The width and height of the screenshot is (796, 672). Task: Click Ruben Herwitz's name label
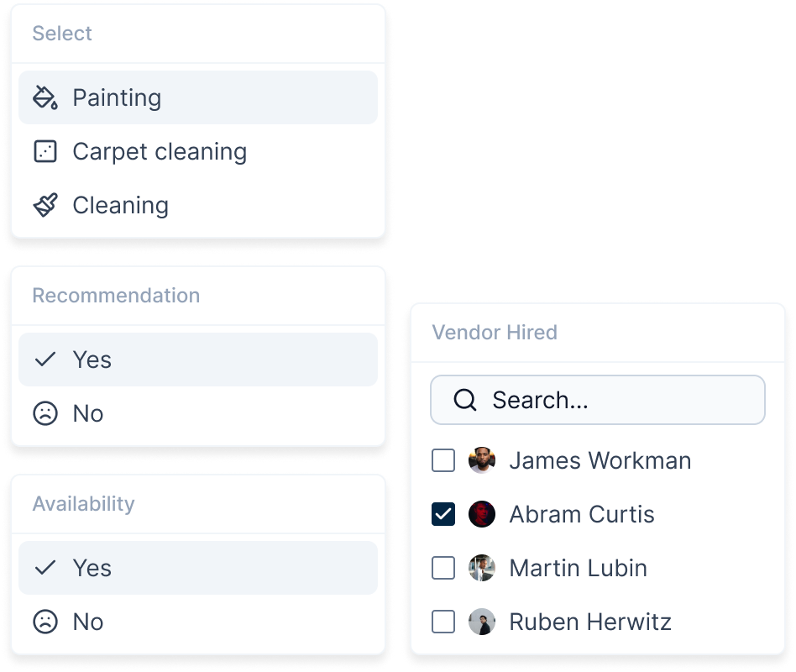[x=590, y=622]
